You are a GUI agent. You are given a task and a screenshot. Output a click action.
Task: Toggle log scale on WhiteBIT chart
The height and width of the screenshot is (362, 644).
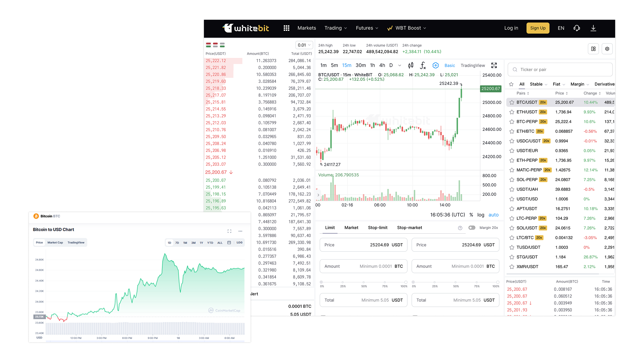(481, 215)
